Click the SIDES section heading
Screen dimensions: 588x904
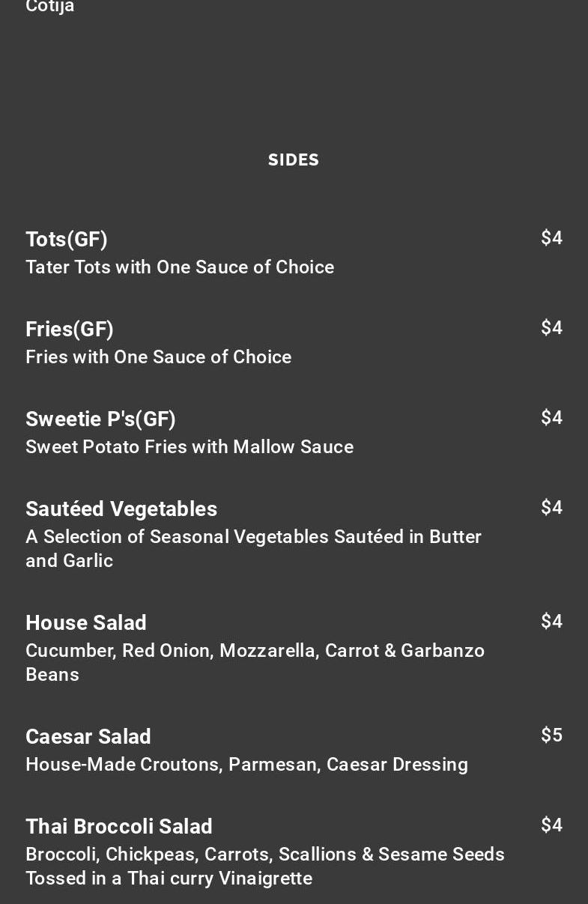click(x=294, y=160)
